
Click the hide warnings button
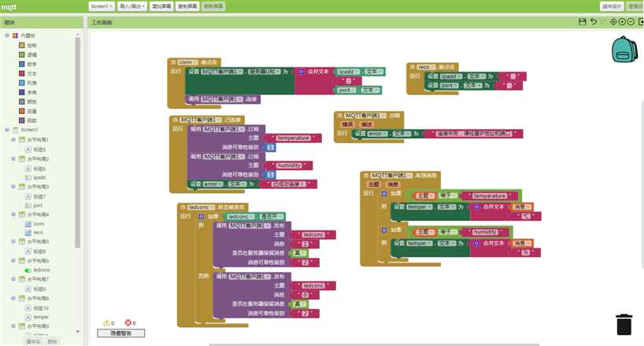[120, 333]
